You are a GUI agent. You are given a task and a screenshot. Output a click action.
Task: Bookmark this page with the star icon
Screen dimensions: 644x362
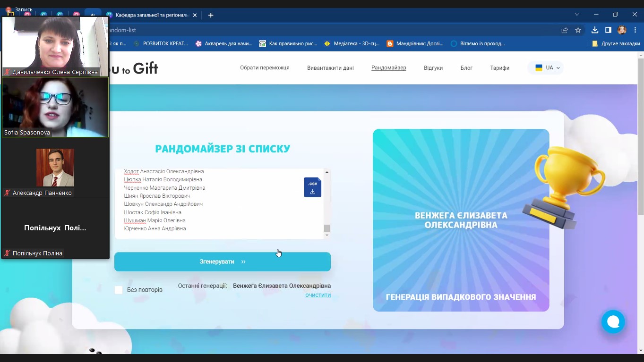pyautogui.click(x=578, y=30)
